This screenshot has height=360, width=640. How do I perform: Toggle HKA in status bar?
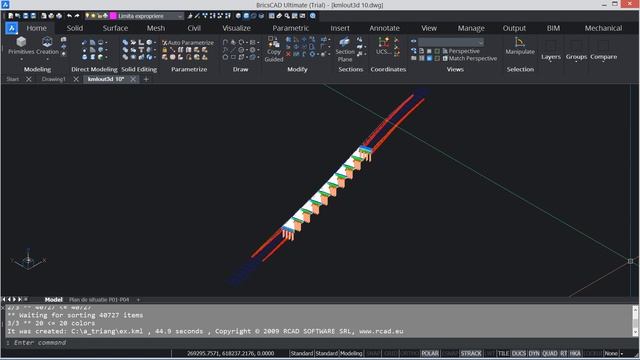tap(575, 353)
